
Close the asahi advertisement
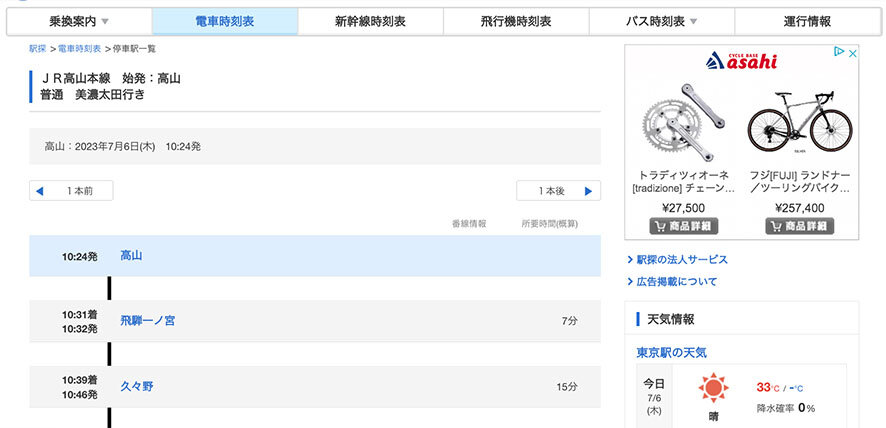tap(853, 53)
